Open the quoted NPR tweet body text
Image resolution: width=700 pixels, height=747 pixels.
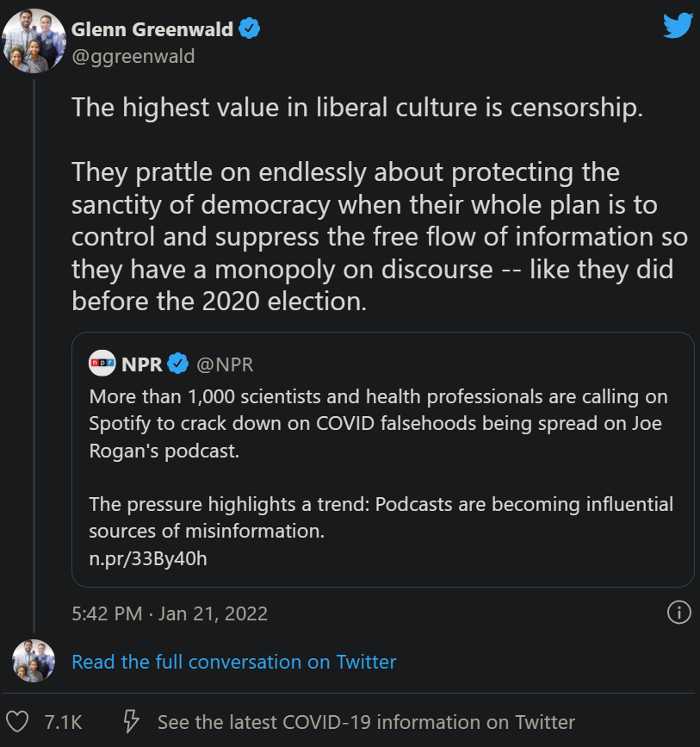point(379,424)
